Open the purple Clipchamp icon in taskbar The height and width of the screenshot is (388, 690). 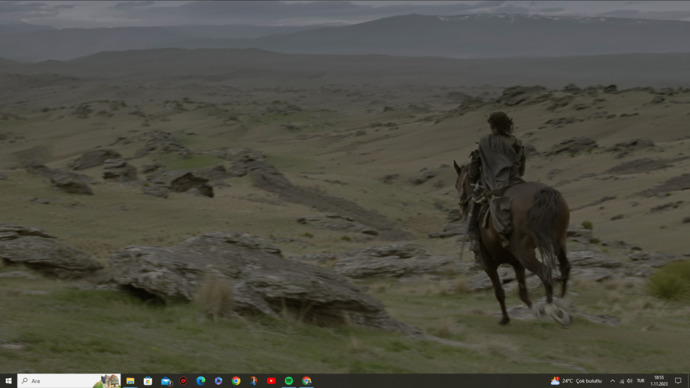(218, 381)
